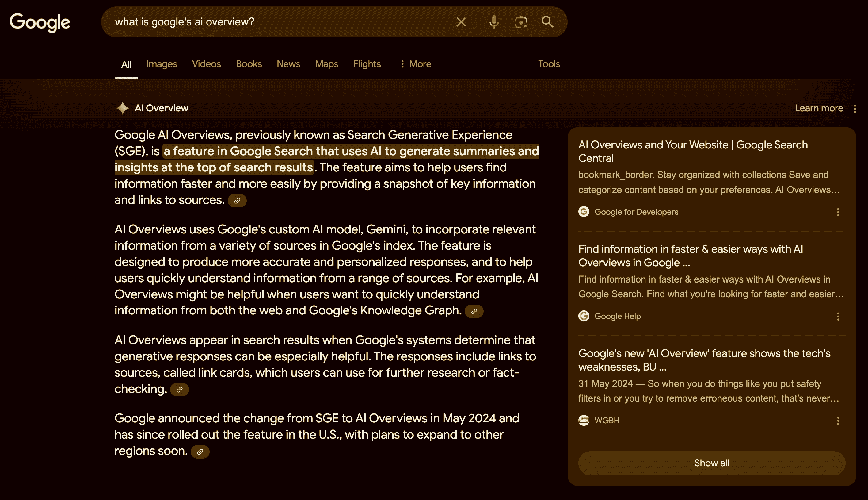Click the More navigation menu item

click(x=416, y=64)
